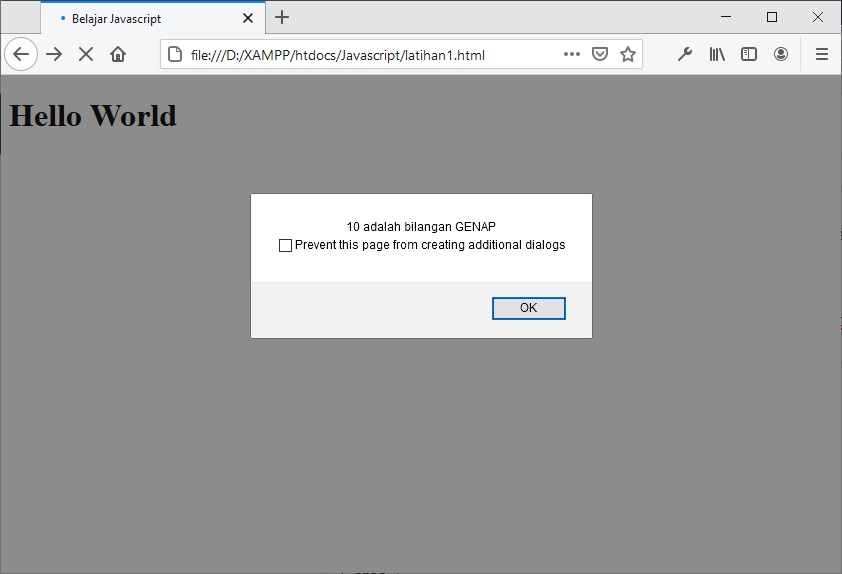
Task: Open the page actions three-dot menu
Action: point(572,54)
